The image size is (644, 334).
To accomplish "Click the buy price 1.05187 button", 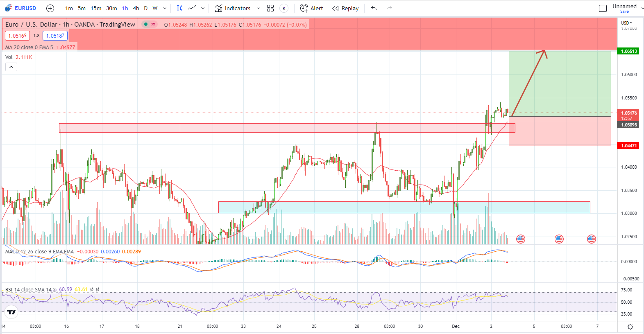I will [x=55, y=36].
